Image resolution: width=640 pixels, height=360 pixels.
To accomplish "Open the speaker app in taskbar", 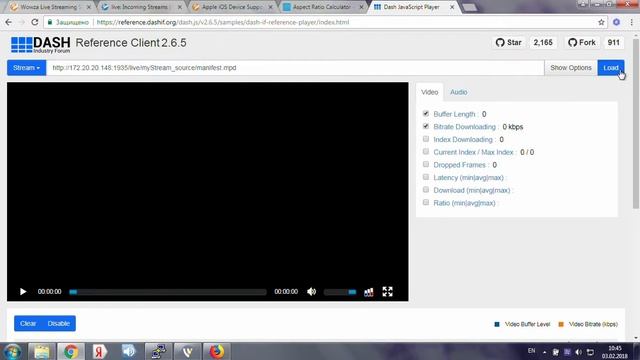I will click(129, 351).
